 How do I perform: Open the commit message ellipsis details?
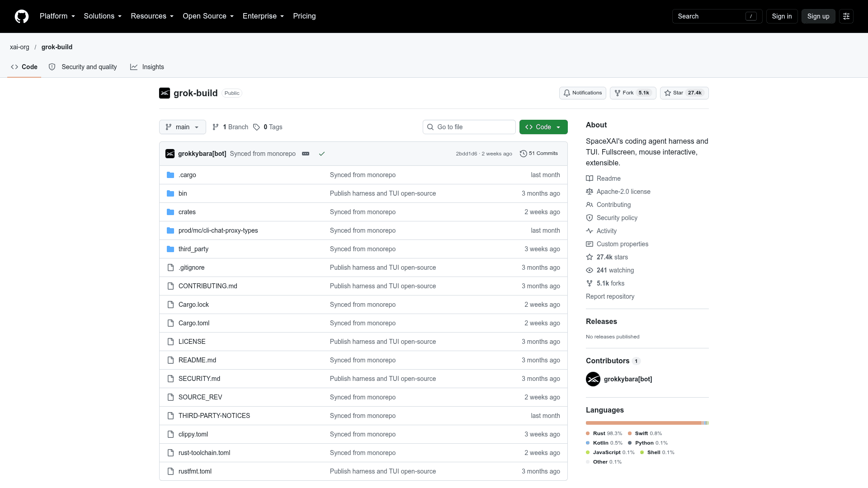[306, 154]
